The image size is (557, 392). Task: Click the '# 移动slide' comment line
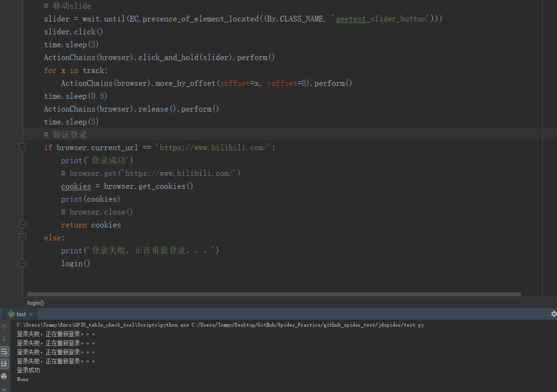pos(67,6)
